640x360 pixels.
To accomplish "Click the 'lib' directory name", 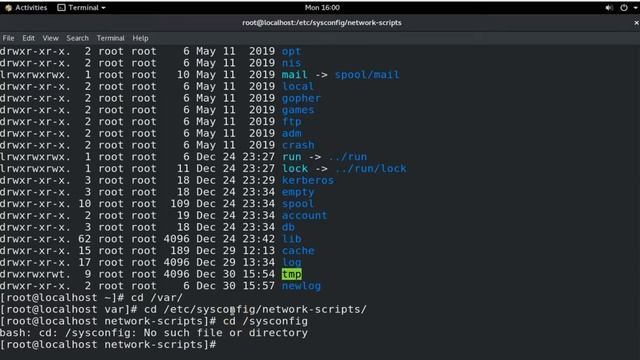I will [x=291, y=239].
